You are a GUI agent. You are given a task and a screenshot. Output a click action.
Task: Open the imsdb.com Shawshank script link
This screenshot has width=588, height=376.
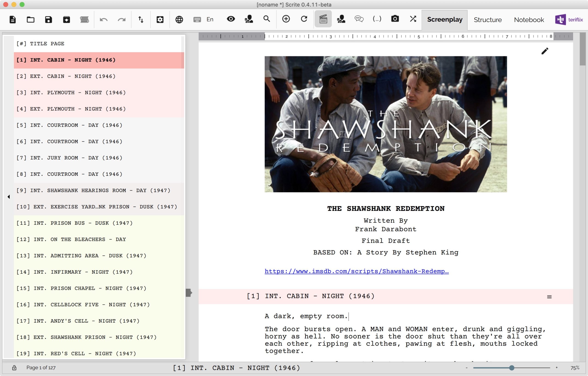click(x=356, y=271)
